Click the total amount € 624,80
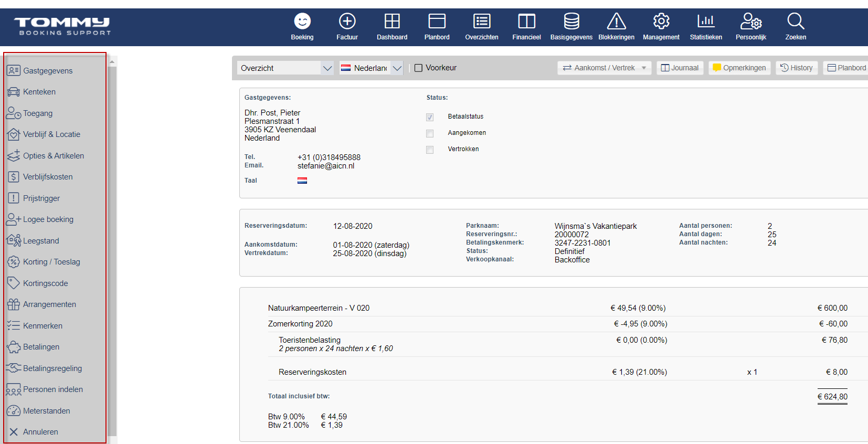 (x=832, y=397)
